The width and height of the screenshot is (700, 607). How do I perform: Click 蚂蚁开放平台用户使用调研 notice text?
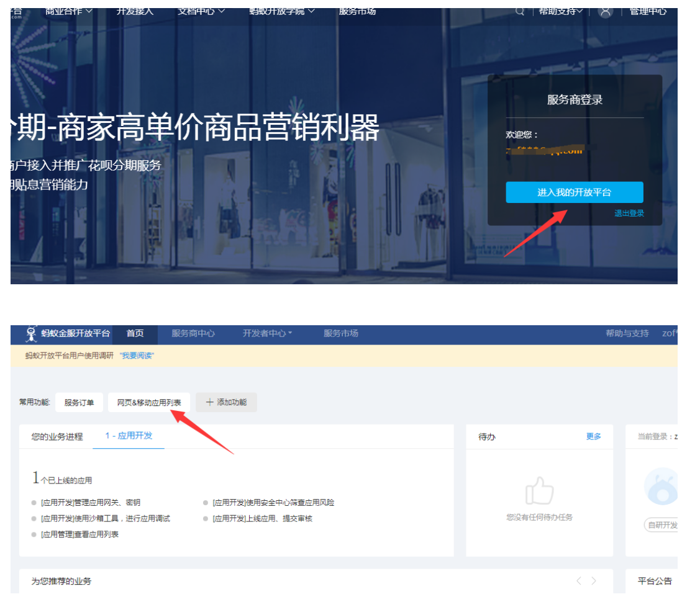tap(69, 356)
